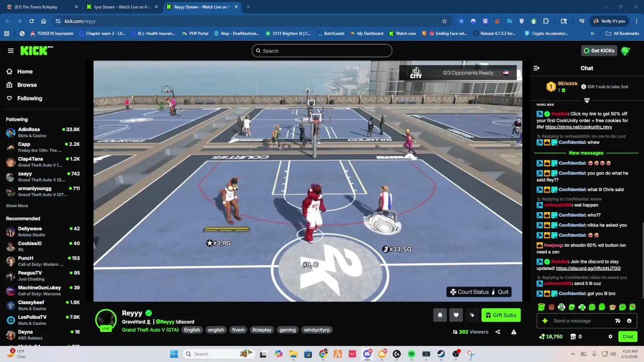Screen dimensions: 644x362
Task: Click Reyyy's channel avatar with LIVE badge
Action: pos(106,320)
